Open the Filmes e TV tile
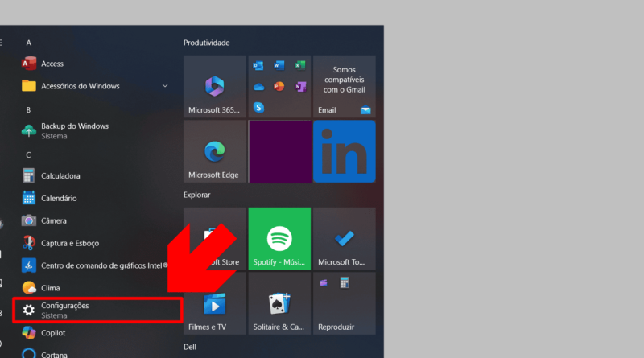Image resolution: width=644 pixels, height=358 pixels. pos(215,303)
